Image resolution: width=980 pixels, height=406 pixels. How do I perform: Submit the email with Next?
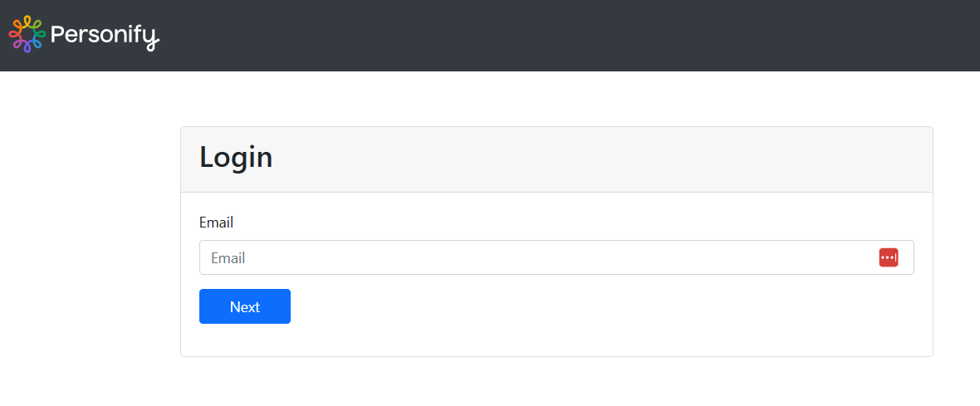click(x=245, y=306)
